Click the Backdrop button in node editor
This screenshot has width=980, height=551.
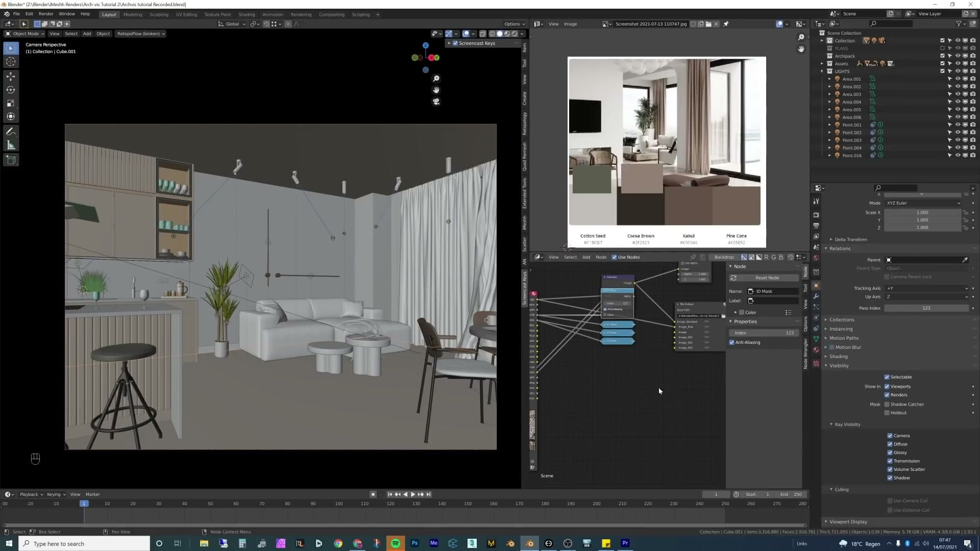click(724, 257)
